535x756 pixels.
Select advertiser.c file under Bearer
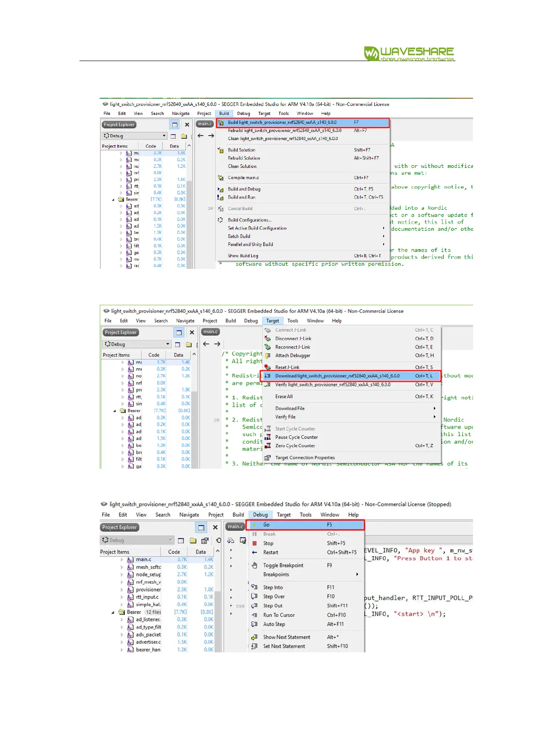[148, 642]
